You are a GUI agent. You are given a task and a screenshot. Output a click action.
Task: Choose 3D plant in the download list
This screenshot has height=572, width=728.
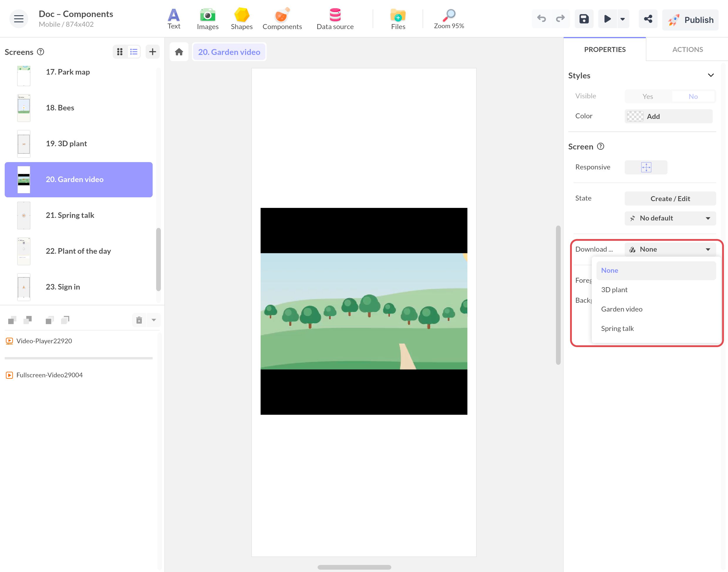(656, 290)
